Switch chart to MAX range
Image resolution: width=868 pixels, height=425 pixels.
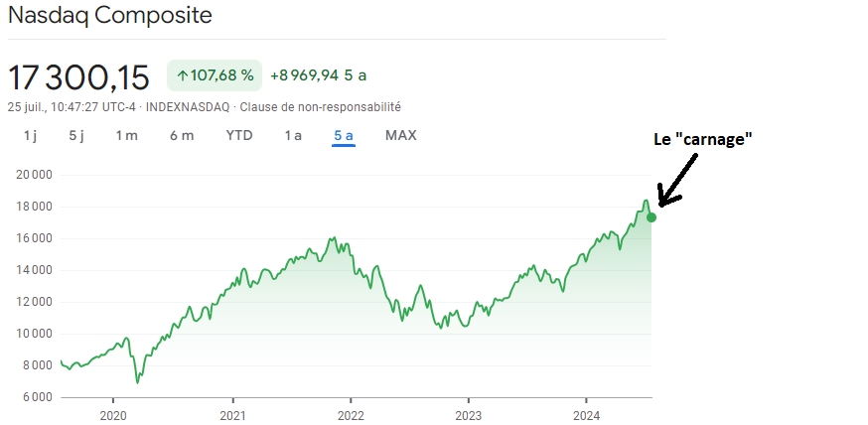pos(401,135)
